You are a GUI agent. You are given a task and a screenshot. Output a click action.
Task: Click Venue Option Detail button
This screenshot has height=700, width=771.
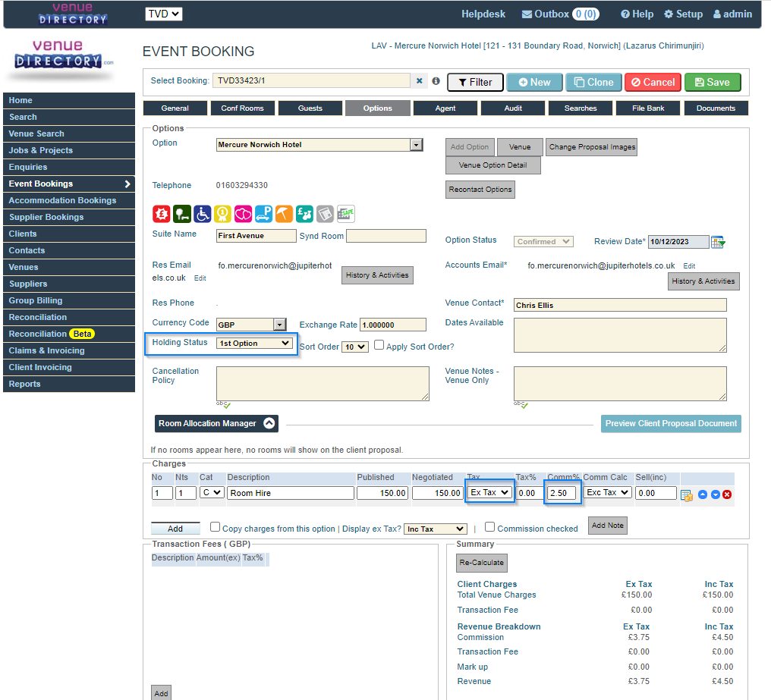pyautogui.click(x=492, y=165)
